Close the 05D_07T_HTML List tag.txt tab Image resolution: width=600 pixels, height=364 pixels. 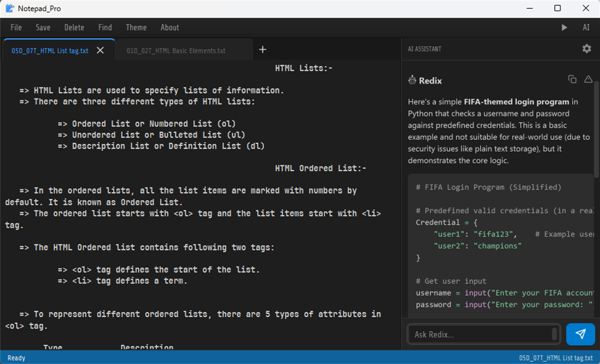(100, 50)
